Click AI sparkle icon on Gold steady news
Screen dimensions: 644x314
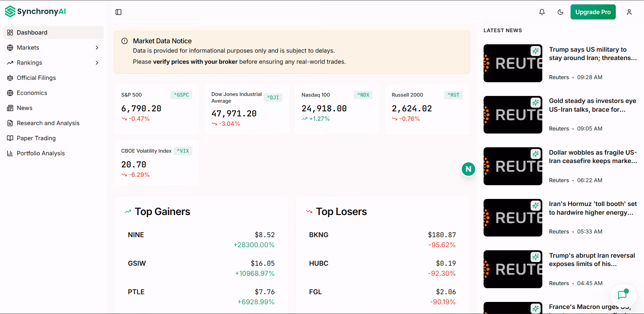(x=536, y=102)
